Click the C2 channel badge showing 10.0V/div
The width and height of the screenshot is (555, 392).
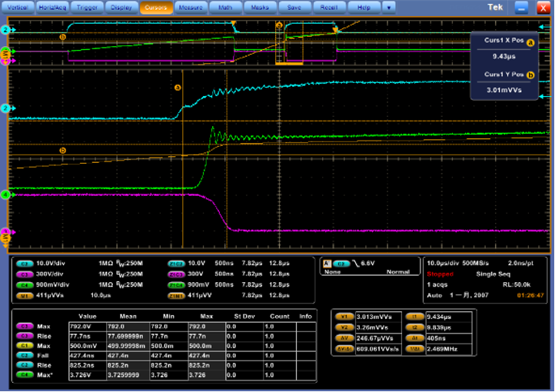coord(23,263)
